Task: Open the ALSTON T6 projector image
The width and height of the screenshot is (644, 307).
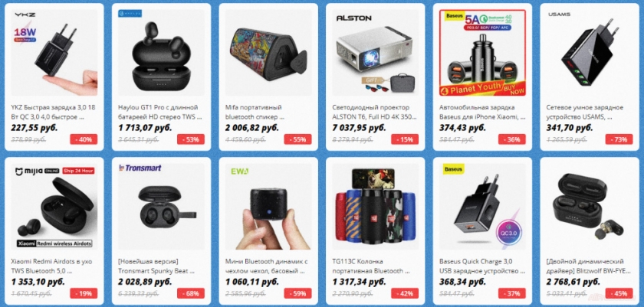Action: tap(376, 53)
